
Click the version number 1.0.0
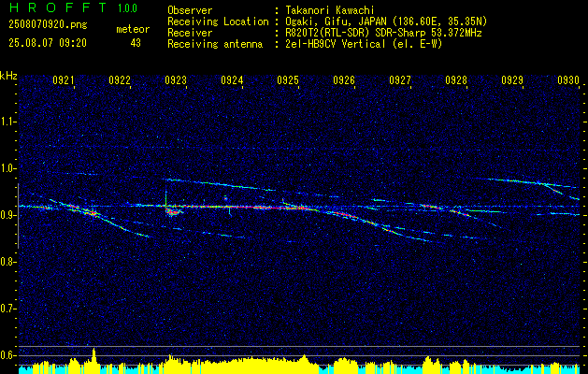point(127,8)
